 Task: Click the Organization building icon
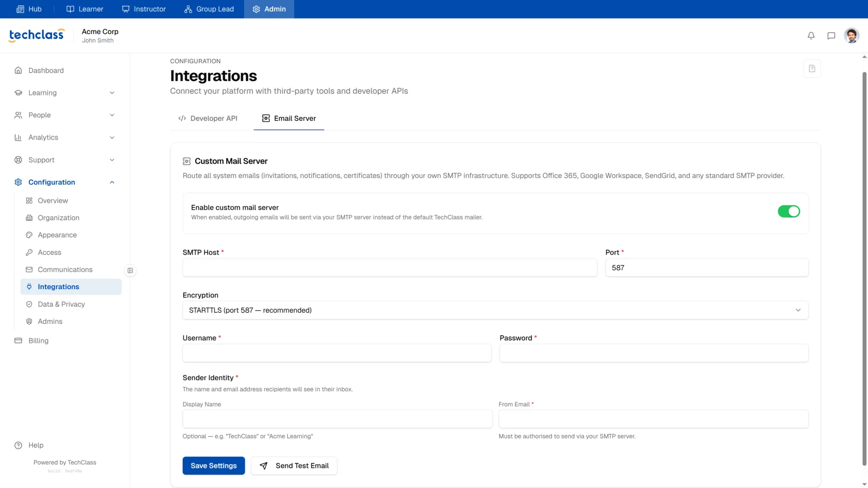click(x=29, y=218)
